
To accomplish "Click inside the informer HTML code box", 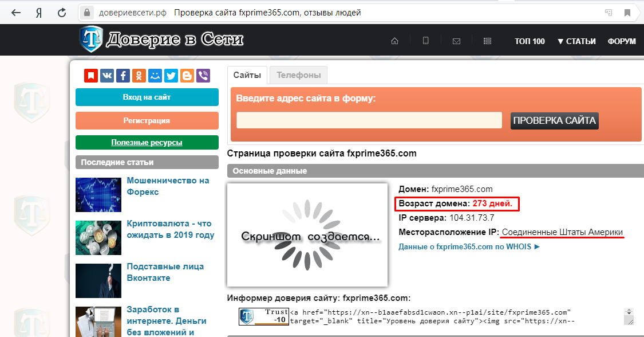I will pyautogui.click(x=456, y=316).
